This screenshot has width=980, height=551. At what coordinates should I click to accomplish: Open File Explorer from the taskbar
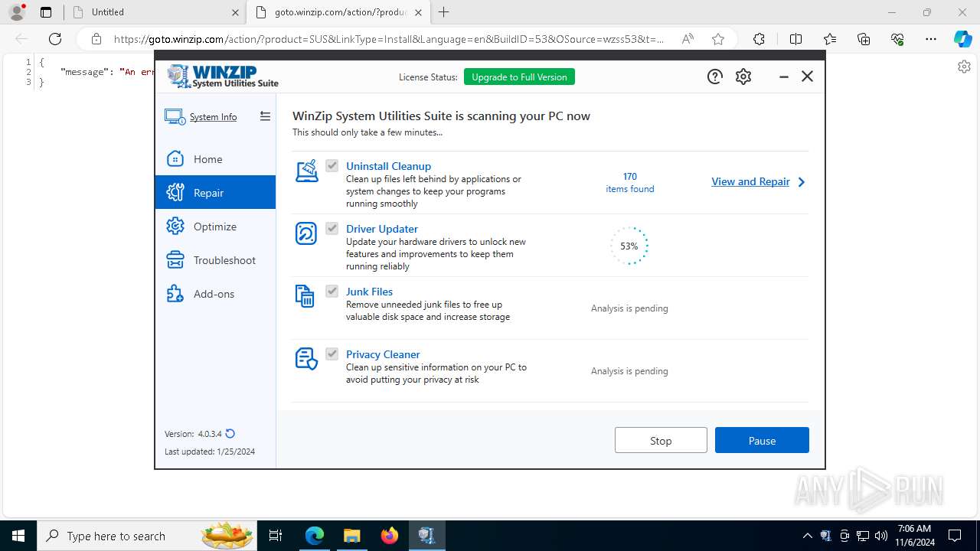pos(351,536)
